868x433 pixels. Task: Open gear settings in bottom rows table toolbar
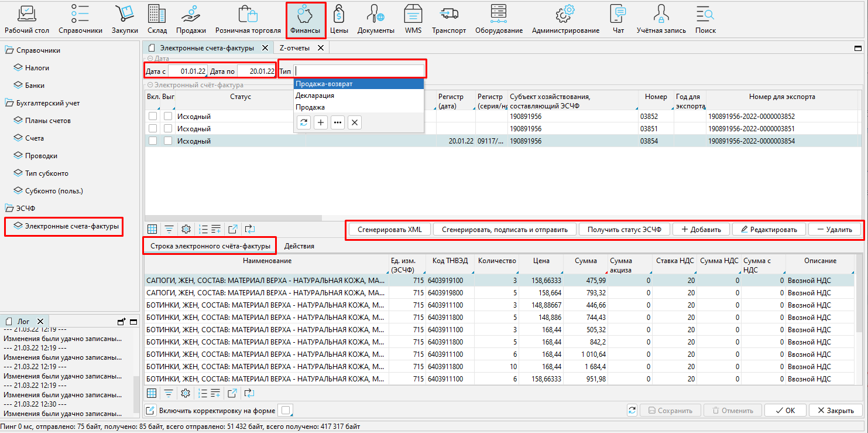point(186,393)
